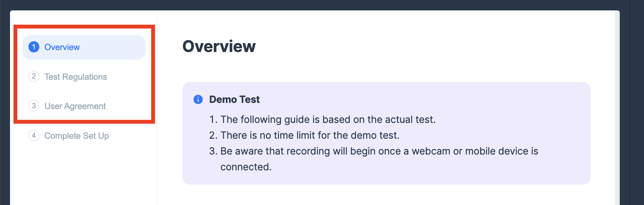This screenshot has height=205, width=644.
Task: Click the webcam recording notice line
Action: 379,151
